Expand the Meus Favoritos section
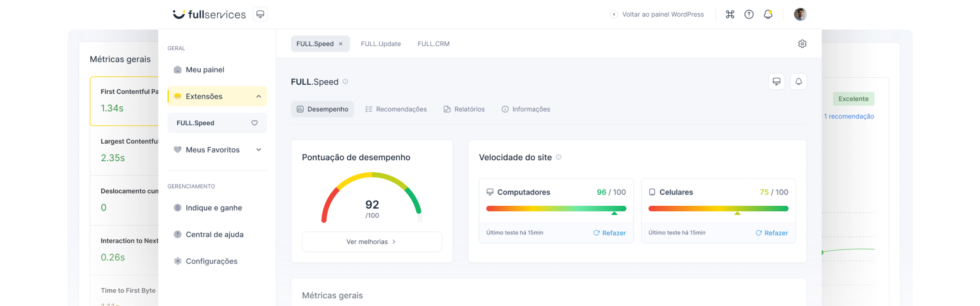Viewport: 980px width, 306px height. pos(258,150)
